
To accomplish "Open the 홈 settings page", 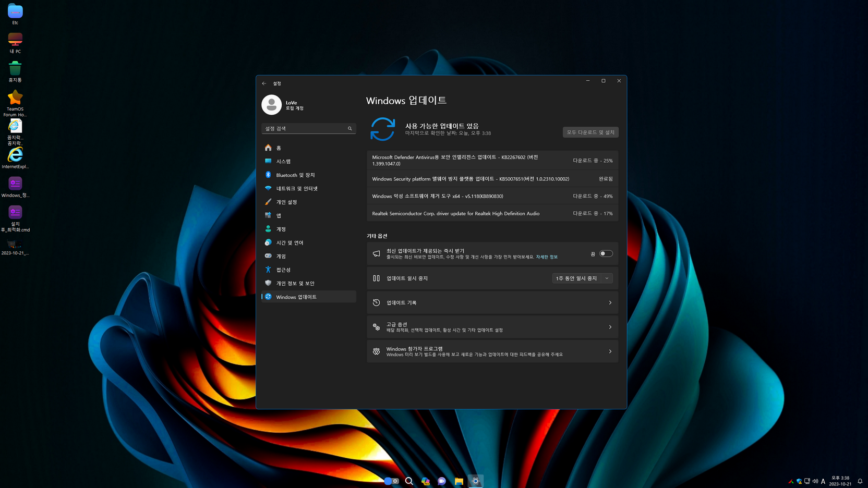I will [308, 148].
